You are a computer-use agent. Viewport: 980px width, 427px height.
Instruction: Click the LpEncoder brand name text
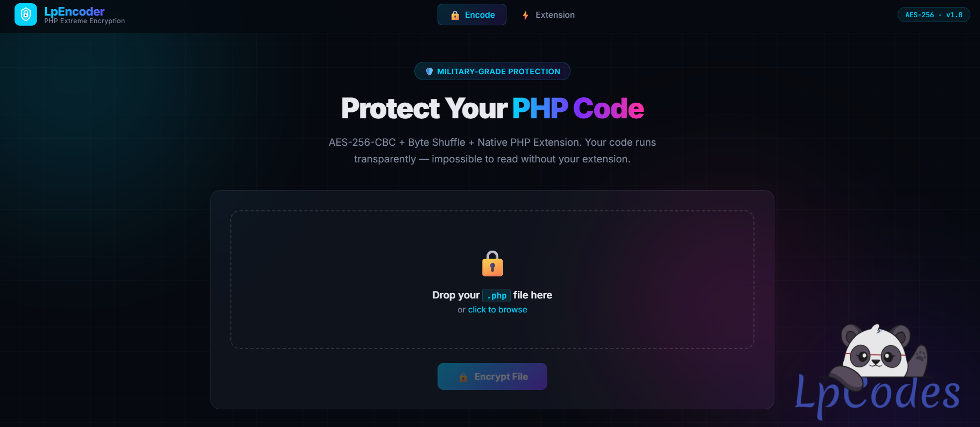click(x=74, y=11)
